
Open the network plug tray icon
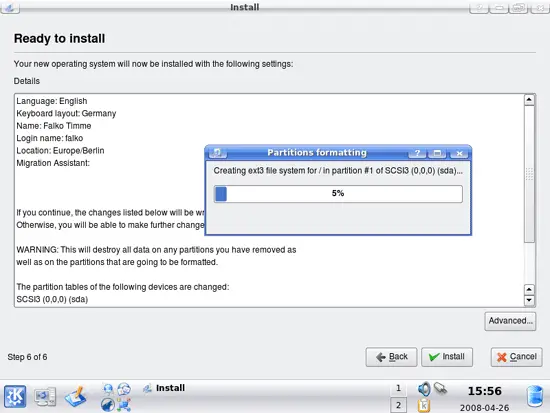click(440, 388)
